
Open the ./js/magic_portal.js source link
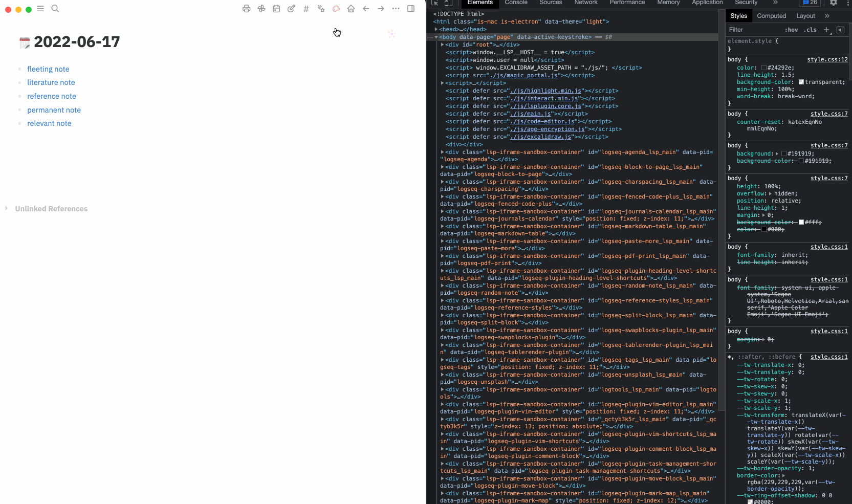point(523,75)
